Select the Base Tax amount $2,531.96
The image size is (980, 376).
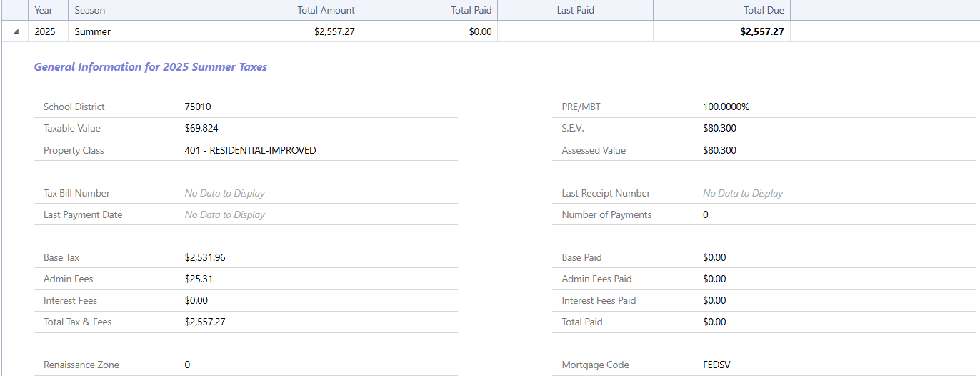tap(205, 257)
